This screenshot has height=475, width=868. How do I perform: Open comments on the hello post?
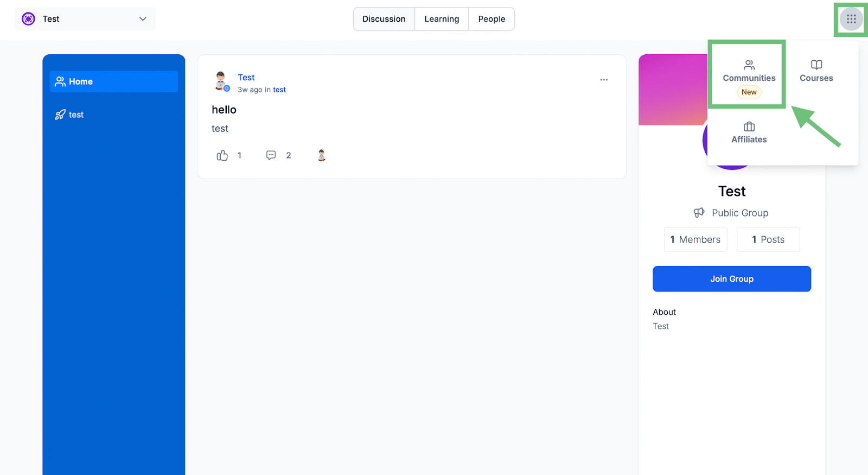(271, 155)
